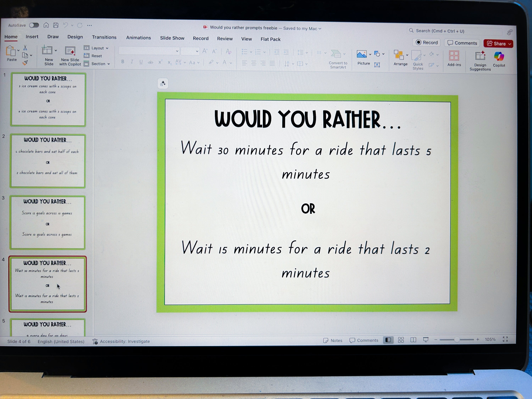Image resolution: width=532 pixels, height=399 pixels.
Task: Click the text highlight color icon
Action: [x=211, y=62]
